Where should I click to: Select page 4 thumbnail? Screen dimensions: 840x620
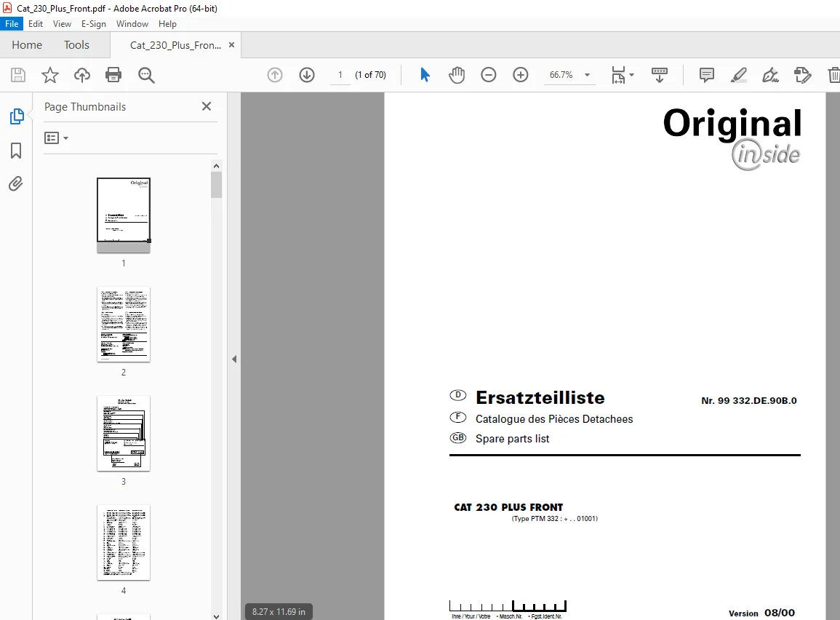[x=123, y=543]
